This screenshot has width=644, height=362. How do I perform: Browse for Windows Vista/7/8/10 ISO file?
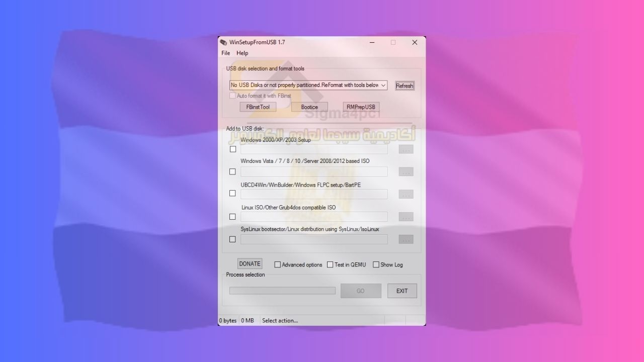[x=406, y=172]
